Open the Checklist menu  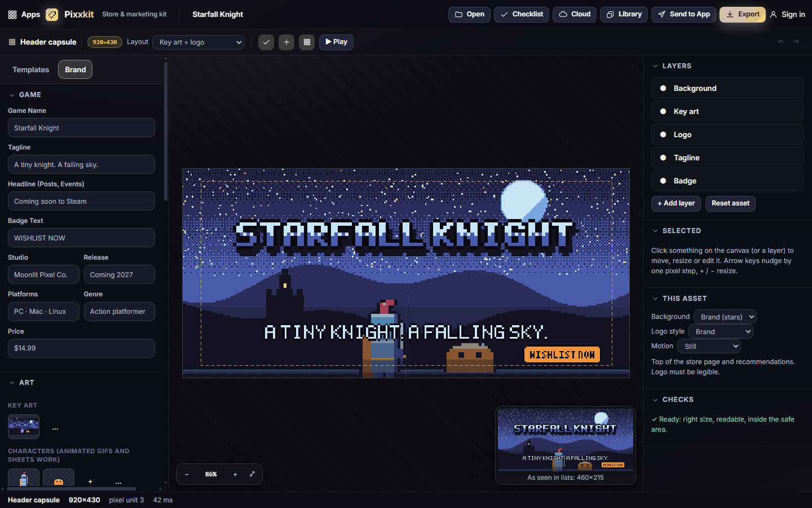(522, 14)
